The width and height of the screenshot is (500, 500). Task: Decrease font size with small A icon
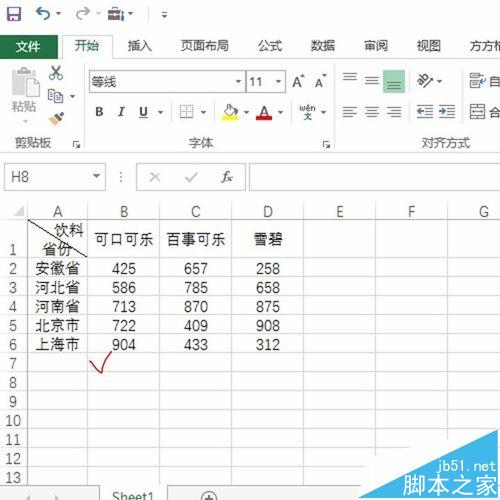tap(320, 81)
